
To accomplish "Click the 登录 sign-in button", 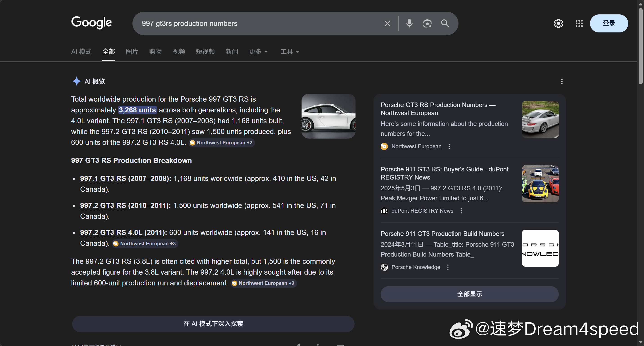I will click(x=609, y=23).
